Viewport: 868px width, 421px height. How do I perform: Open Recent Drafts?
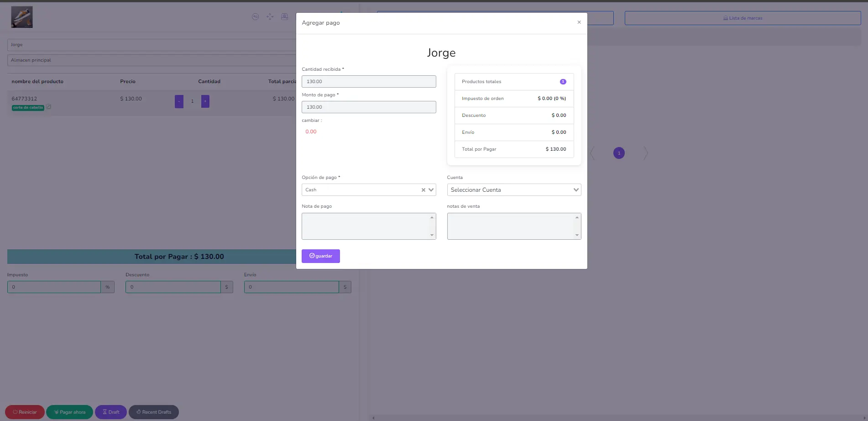154,412
